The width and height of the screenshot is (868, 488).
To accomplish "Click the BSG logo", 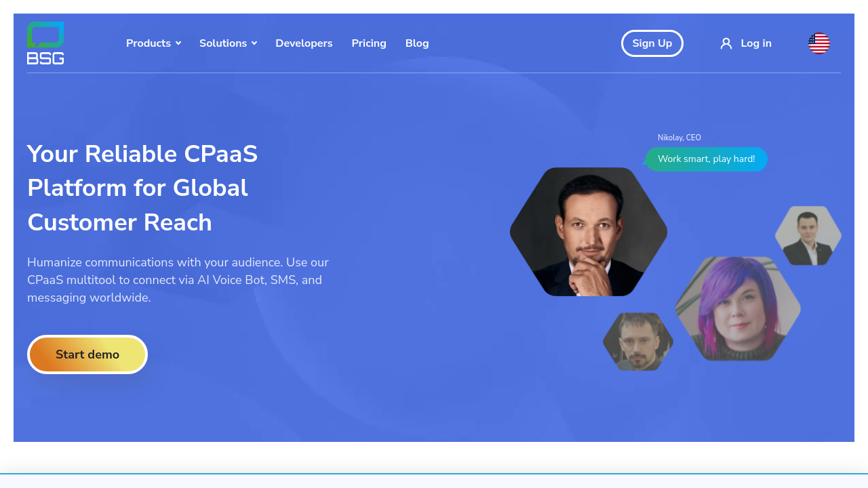I will [45, 43].
